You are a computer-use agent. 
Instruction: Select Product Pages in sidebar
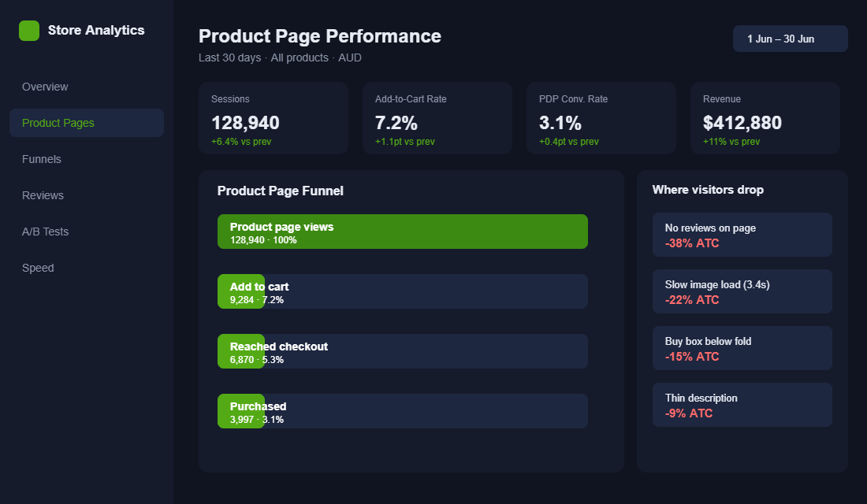87,123
